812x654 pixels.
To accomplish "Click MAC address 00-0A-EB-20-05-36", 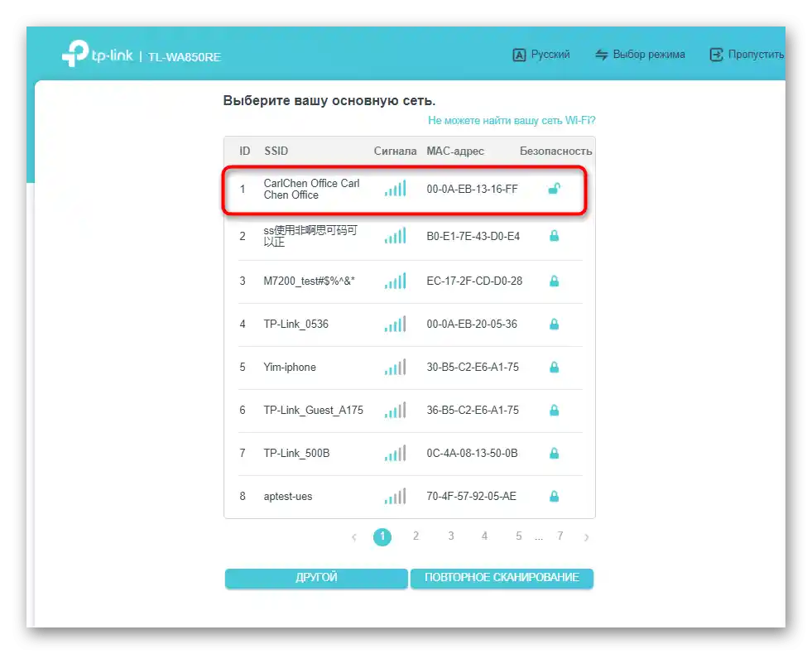I will point(472,325).
